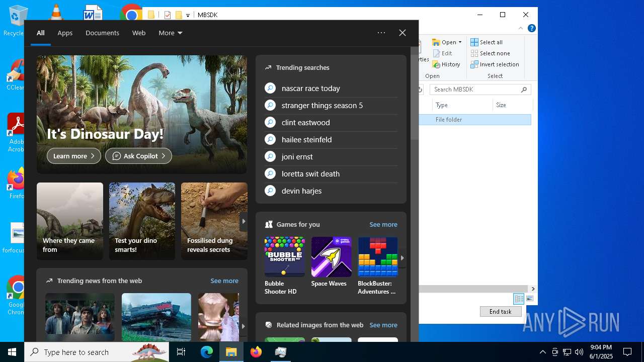644x362 pixels.
Task: Sort by the Type column header
Action: click(462, 105)
